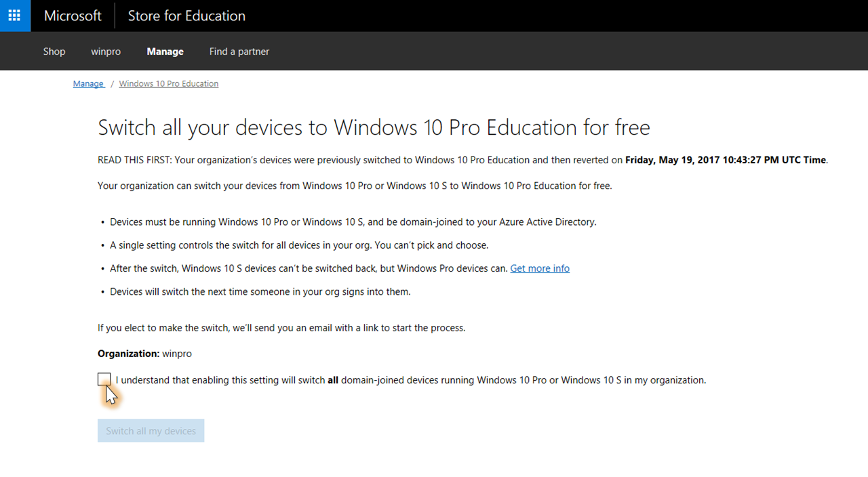The image size is (868, 477).
Task: Click the Azure Active Directory requirement bullet
Action: pyautogui.click(x=353, y=222)
